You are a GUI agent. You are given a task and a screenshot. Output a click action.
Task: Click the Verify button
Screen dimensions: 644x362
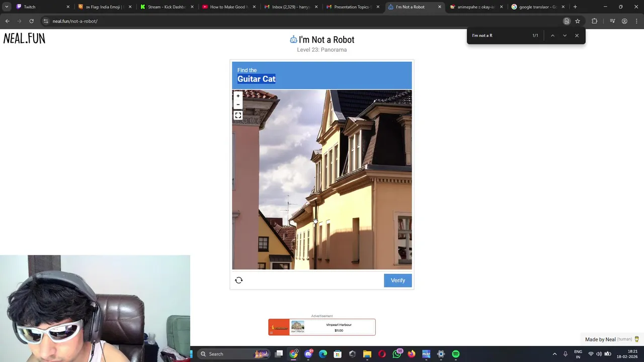(397, 280)
